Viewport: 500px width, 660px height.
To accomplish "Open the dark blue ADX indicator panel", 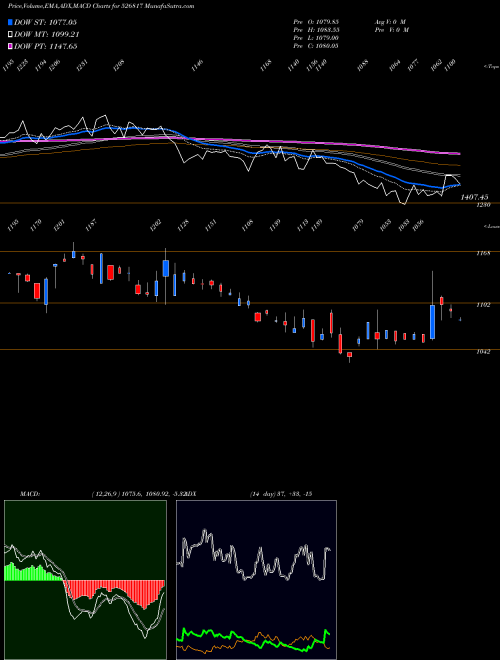I will [256, 580].
